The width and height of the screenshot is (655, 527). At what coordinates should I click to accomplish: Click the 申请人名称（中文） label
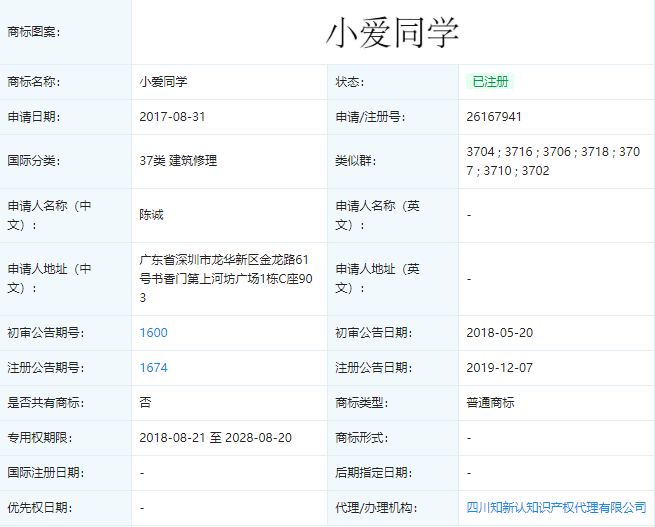coord(49,215)
